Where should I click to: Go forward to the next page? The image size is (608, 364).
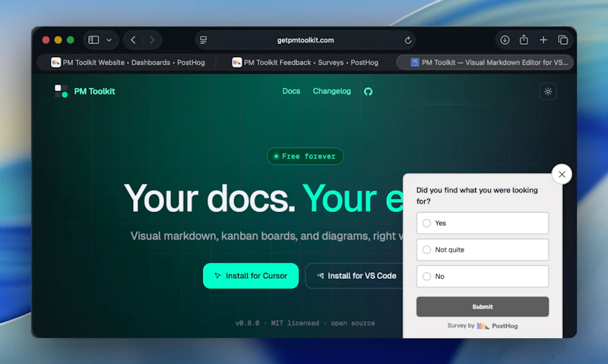(152, 40)
